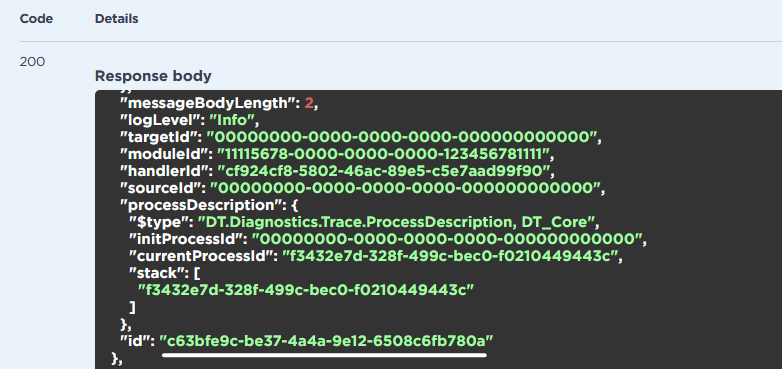Image resolution: width=782 pixels, height=369 pixels.
Task: Click the Code column header
Action: pos(36,19)
